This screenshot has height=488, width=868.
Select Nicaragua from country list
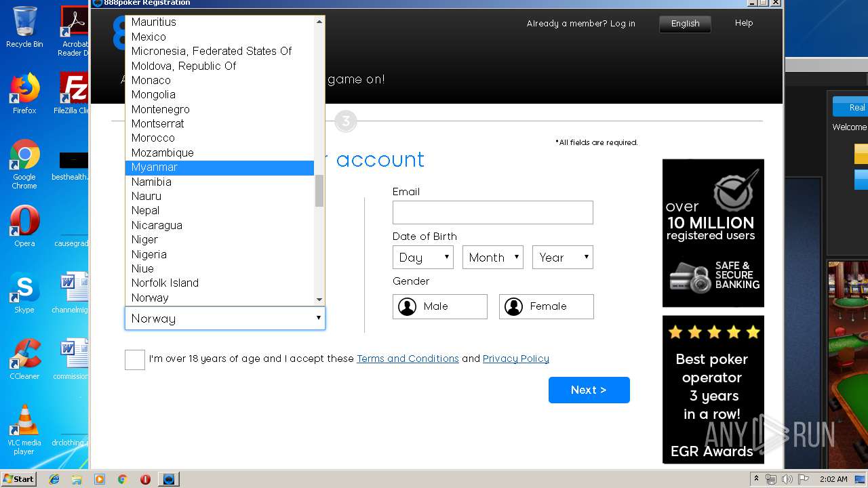pos(220,225)
